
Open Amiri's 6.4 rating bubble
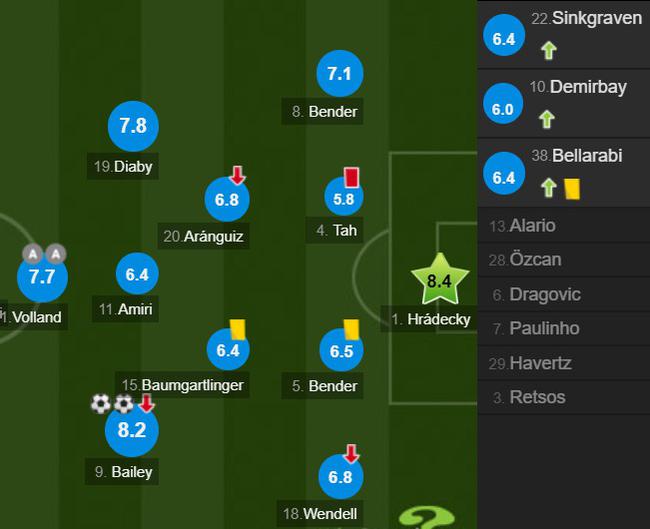pyautogui.click(x=137, y=274)
